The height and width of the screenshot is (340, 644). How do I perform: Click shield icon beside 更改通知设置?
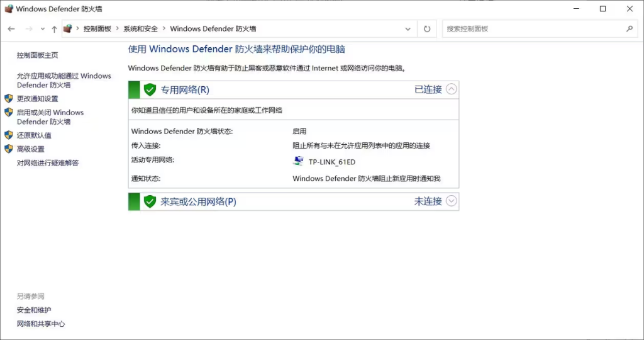[x=9, y=99]
